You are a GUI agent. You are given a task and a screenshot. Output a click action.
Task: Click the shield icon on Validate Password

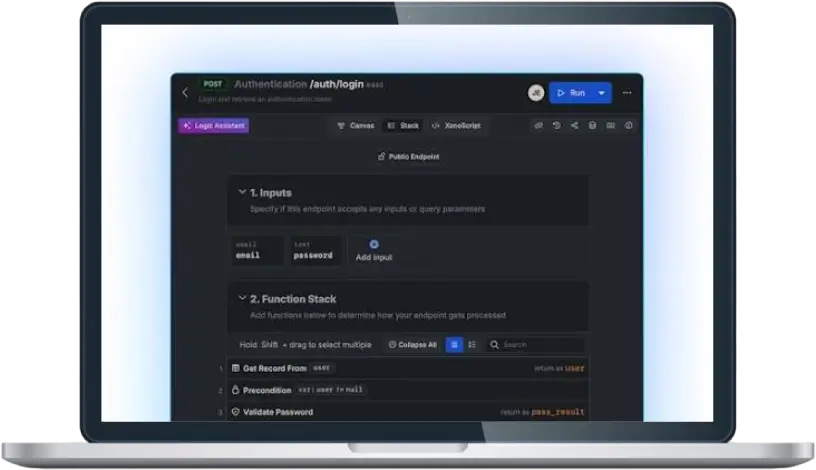236,412
